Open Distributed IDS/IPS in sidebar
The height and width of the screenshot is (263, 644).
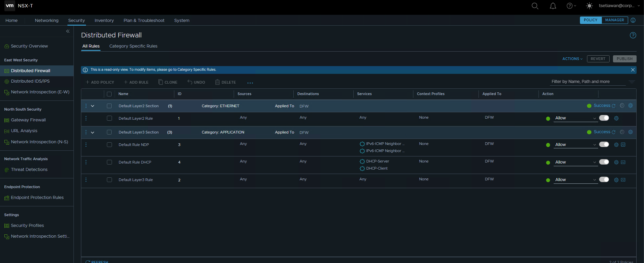point(30,81)
